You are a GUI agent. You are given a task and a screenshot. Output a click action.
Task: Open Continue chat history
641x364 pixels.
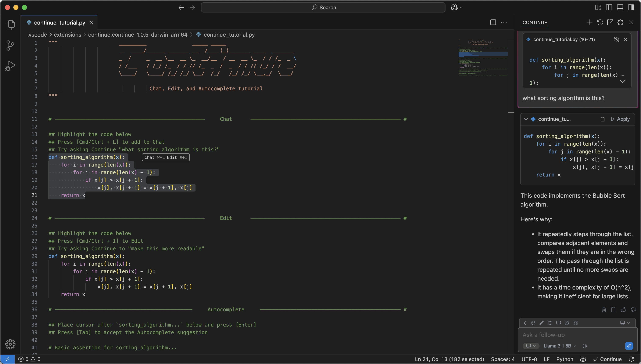pos(600,22)
